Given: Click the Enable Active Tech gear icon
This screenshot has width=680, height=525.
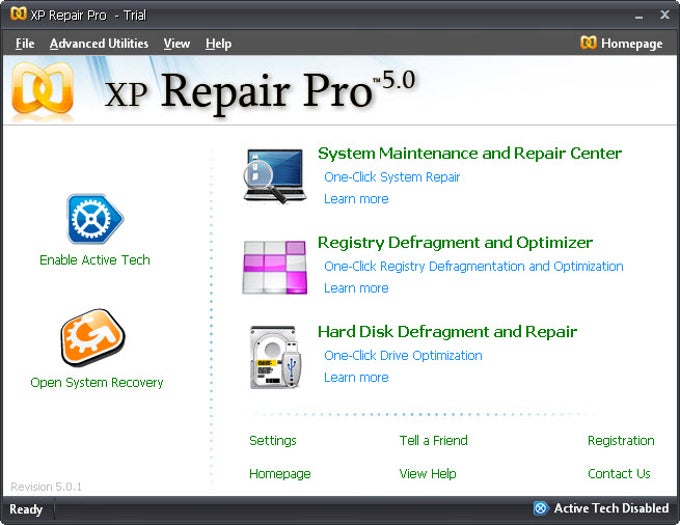Looking at the screenshot, I should click(95, 219).
